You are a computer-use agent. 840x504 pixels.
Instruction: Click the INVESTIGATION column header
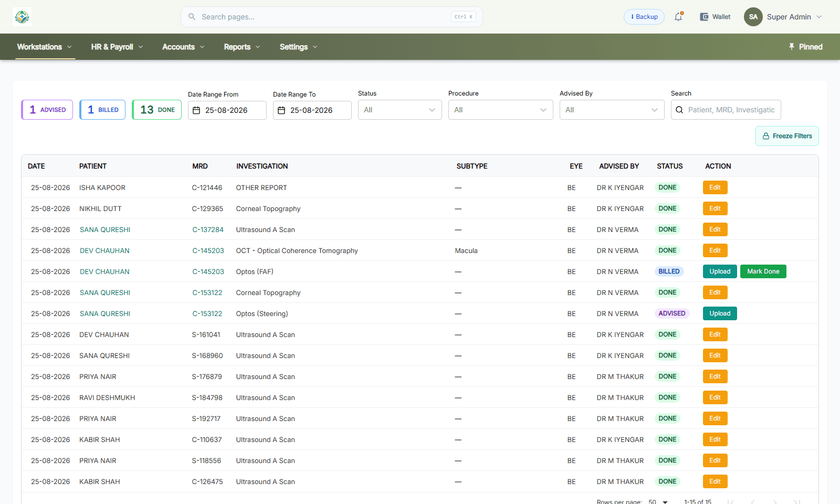point(262,166)
